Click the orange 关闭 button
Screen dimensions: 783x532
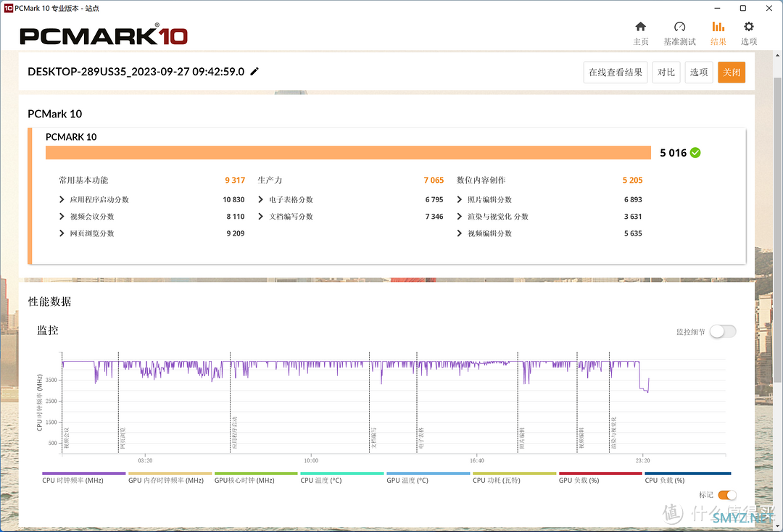coord(732,72)
